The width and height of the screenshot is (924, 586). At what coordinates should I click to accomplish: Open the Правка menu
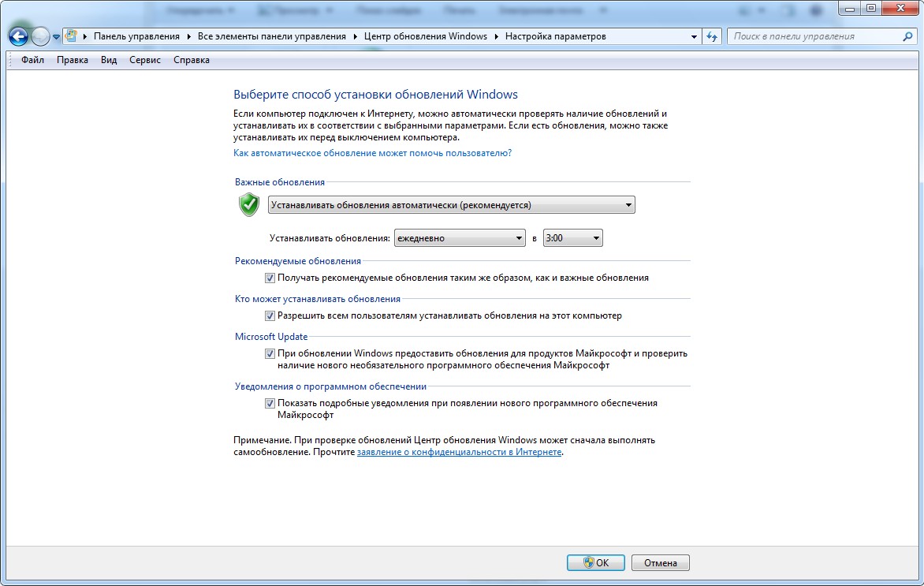click(73, 60)
